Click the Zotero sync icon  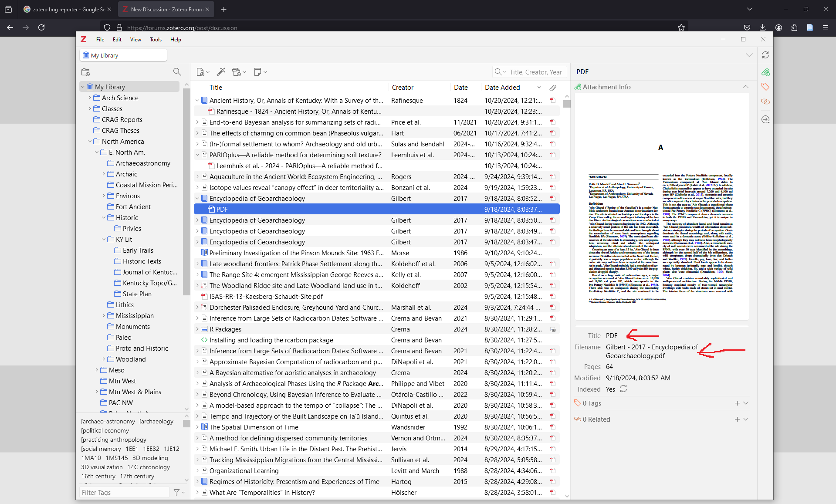point(765,55)
